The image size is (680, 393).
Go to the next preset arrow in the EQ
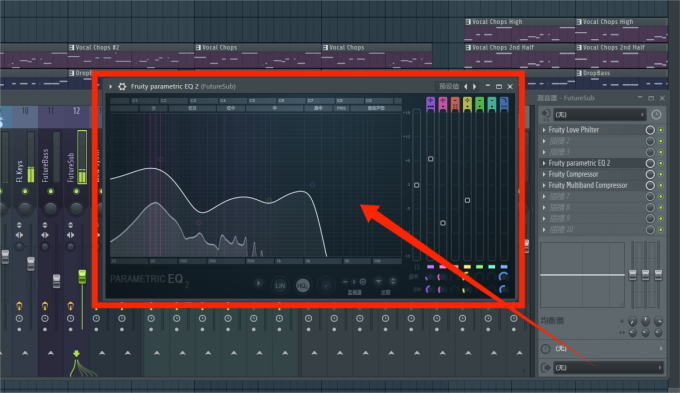475,86
